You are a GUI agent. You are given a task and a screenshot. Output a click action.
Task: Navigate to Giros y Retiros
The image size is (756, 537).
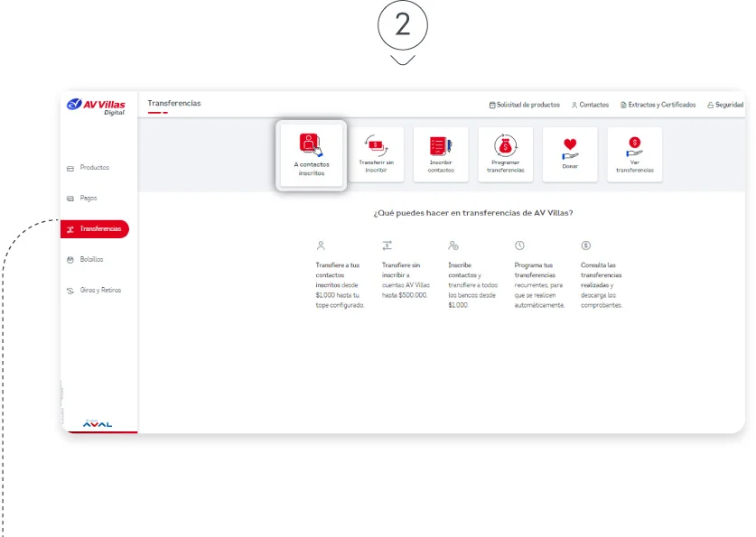click(99, 291)
